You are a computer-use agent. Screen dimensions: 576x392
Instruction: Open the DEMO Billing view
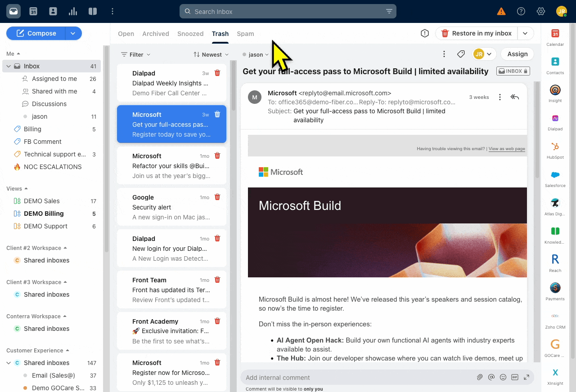click(x=44, y=214)
